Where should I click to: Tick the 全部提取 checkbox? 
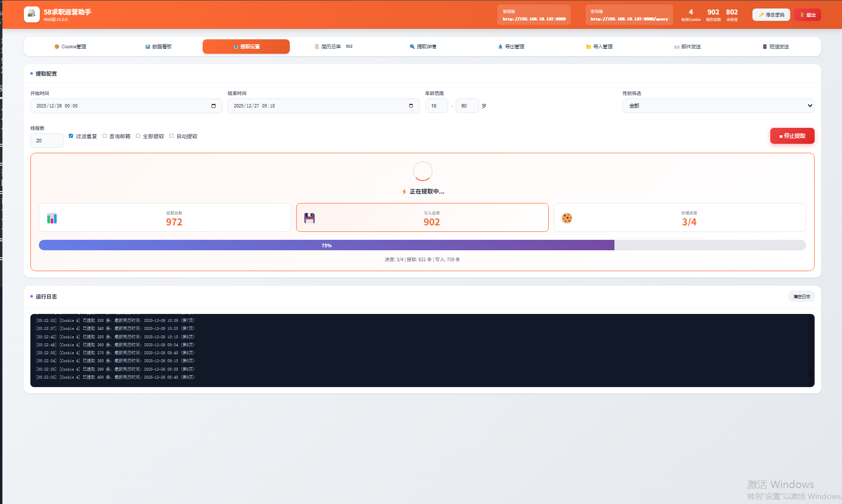(138, 136)
